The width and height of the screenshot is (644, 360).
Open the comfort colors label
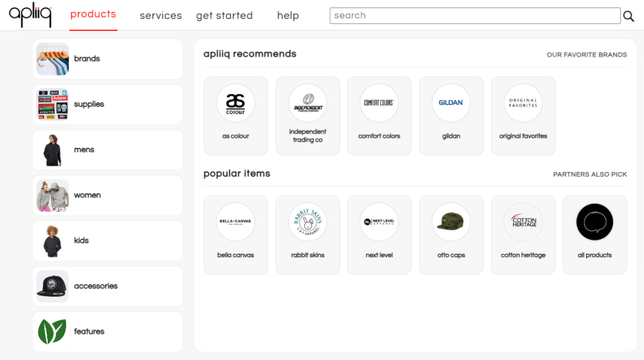click(379, 136)
